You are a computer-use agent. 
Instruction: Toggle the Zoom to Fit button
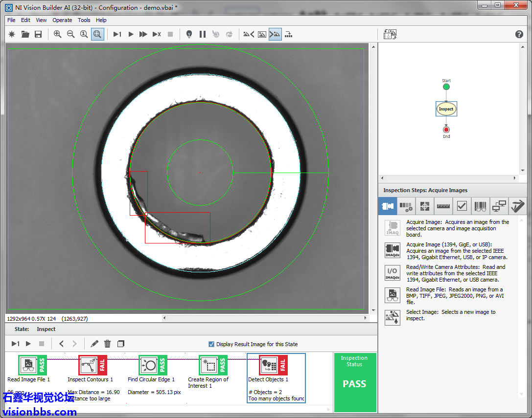[97, 34]
